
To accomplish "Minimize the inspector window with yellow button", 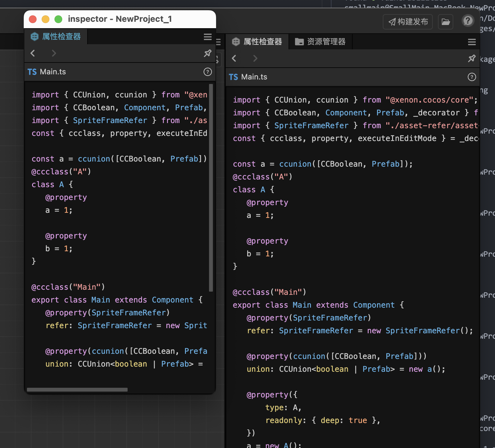I will 46,19.
